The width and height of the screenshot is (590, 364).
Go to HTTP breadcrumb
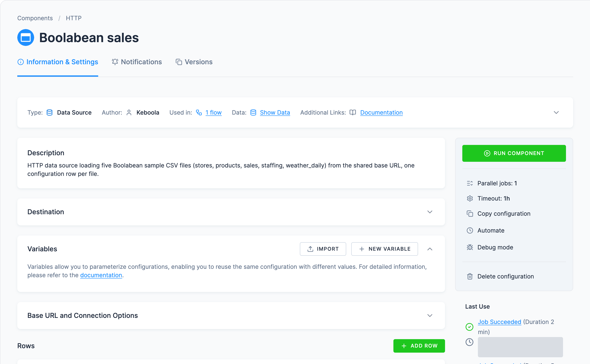coord(74,18)
